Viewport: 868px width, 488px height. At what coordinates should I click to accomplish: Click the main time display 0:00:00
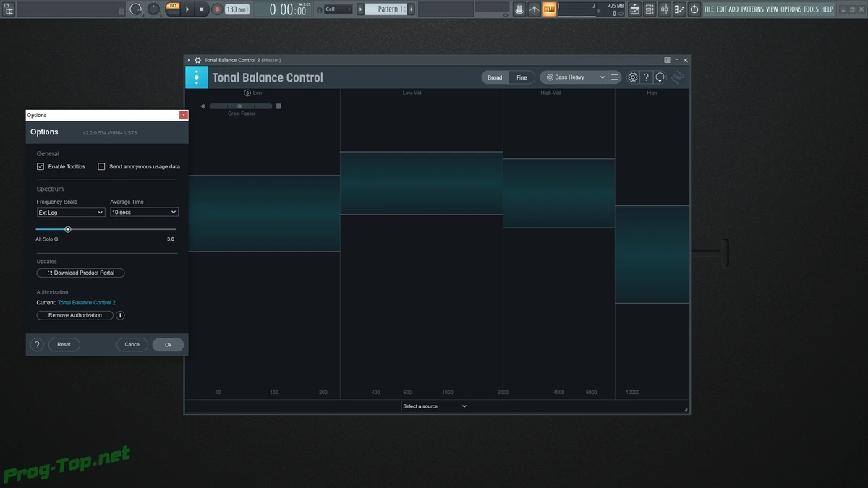click(x=288, y=9)
